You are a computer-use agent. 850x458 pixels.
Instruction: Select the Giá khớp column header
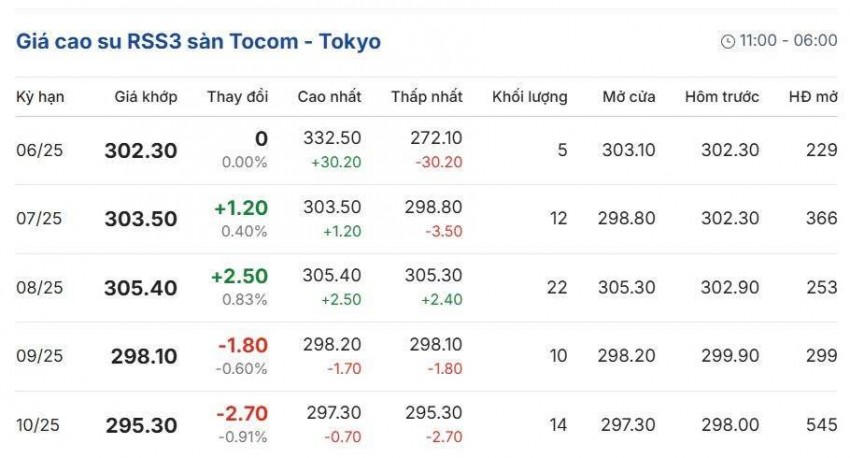[147, 97]
